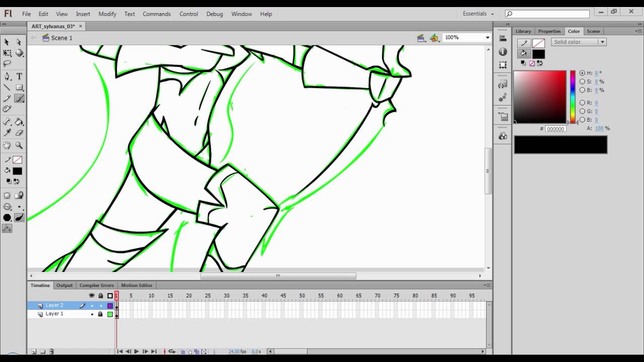Select the S saturation radio button
This screenshot has width=644, height=362.
click(x=583, y=81)
